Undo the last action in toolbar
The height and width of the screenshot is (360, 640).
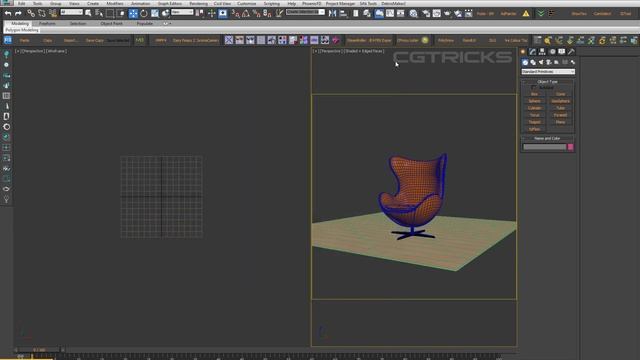[8, 13]
